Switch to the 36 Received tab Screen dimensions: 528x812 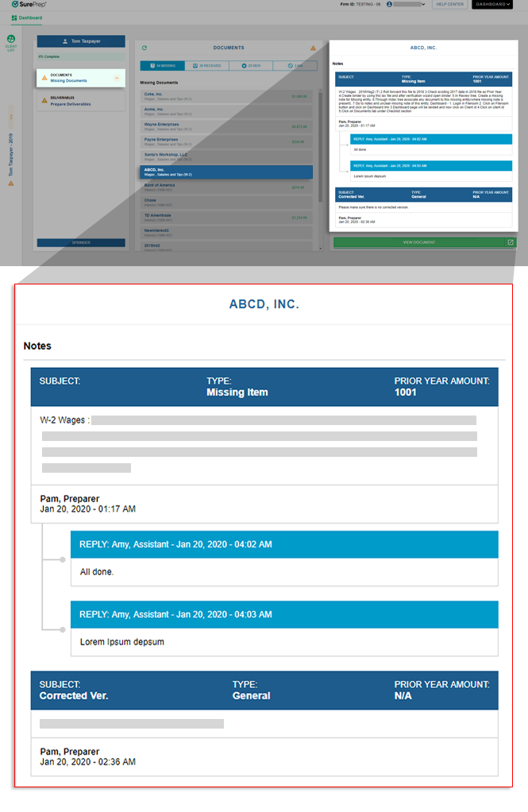click(207, 66)
